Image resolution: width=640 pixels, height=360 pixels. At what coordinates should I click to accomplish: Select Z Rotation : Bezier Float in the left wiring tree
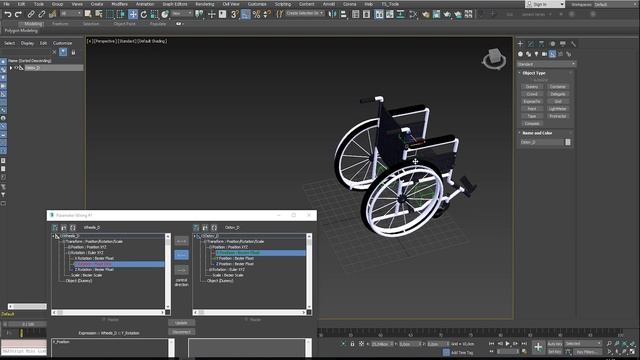[x=94, y=270]
